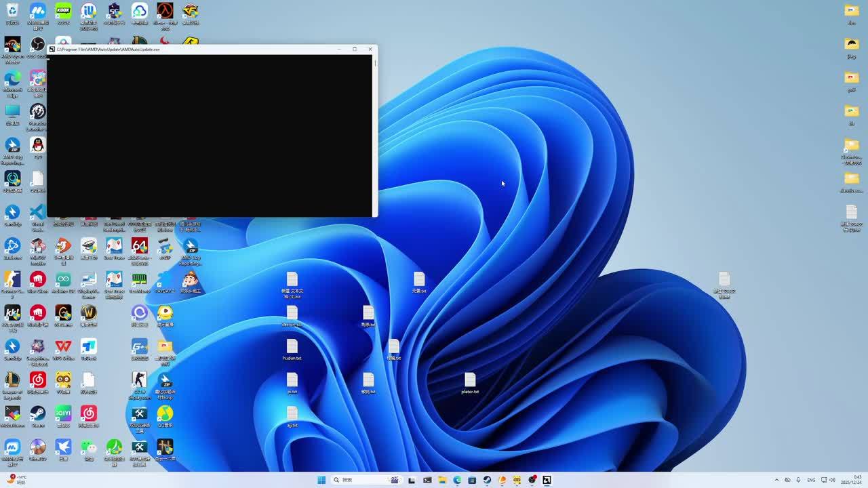Image resolution: width=868 pixels, height=488 pixels.
Task: Open the hudun.txt desktop file
Action: point(292,348)
